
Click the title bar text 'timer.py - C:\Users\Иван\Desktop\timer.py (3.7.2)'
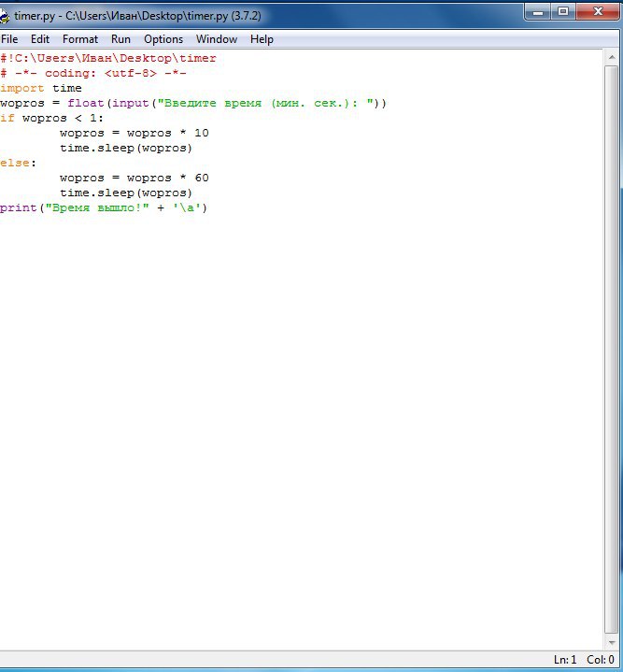tap(137, 16)
